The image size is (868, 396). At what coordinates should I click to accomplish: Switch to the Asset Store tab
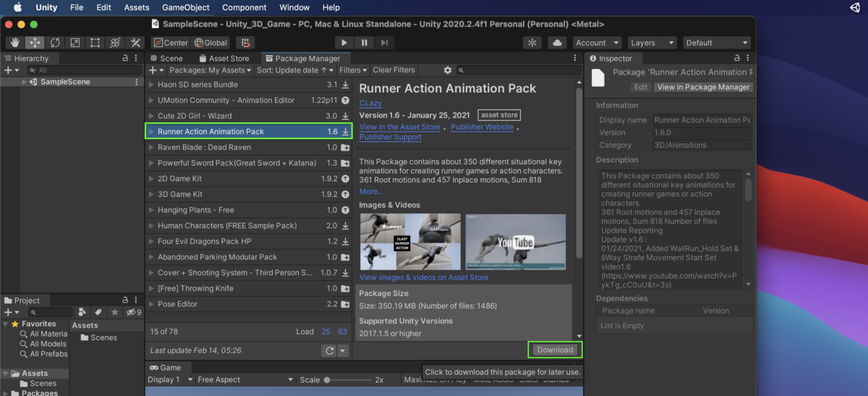tap(224, 58)
